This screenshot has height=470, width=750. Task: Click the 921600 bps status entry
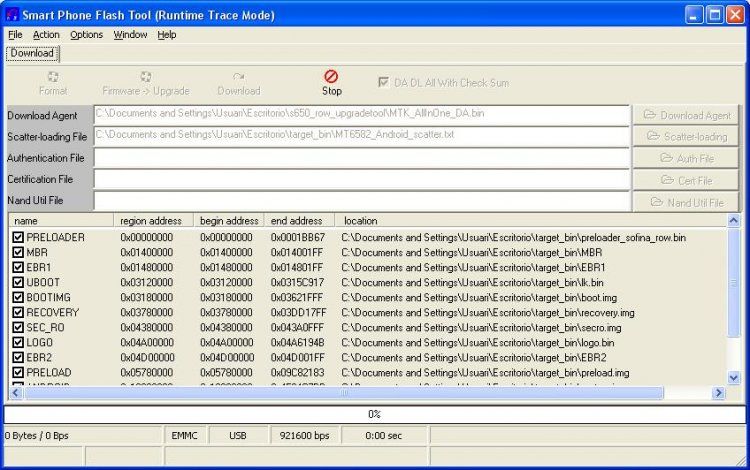click(x=305, y=436)
